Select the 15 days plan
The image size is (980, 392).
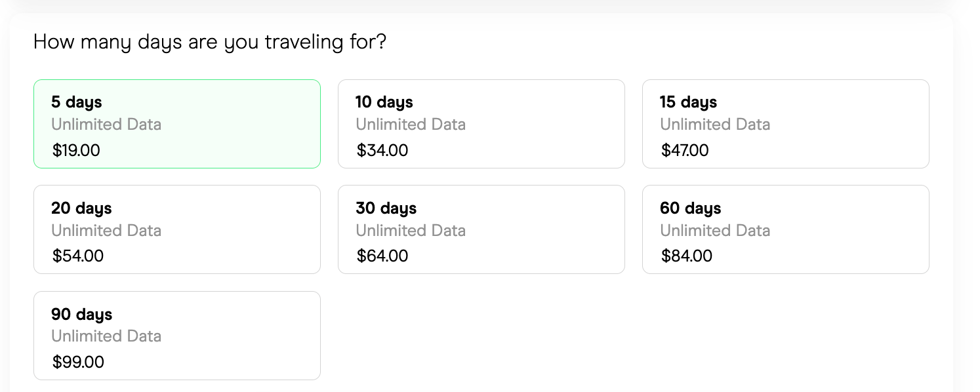[785, 123]
